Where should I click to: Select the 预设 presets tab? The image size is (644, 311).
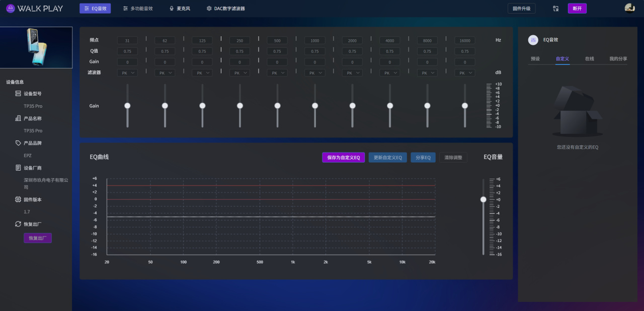535,59
